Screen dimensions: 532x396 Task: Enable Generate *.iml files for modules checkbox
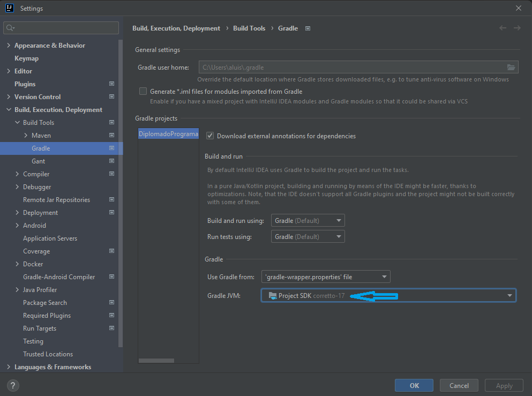(x=143, y=91)
